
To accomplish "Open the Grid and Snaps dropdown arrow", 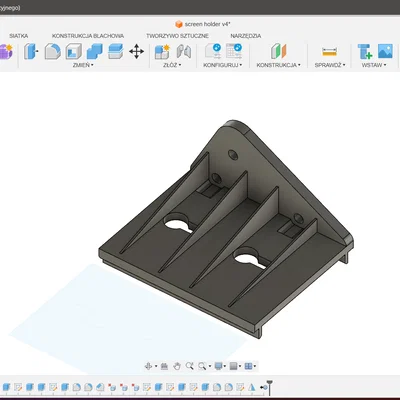I will pyautogui.click(x=240, y=366).
